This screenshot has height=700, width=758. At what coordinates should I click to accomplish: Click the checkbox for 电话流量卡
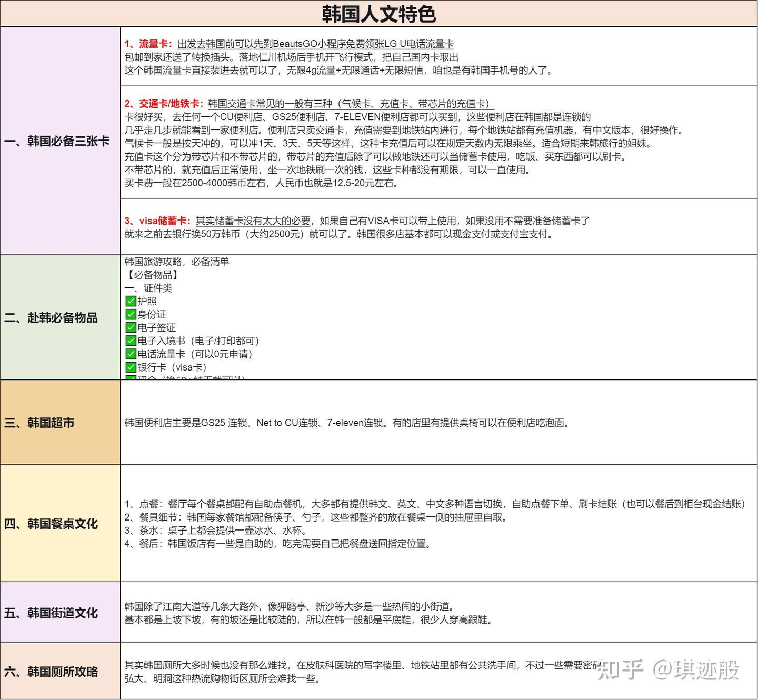tap(131, 354)
